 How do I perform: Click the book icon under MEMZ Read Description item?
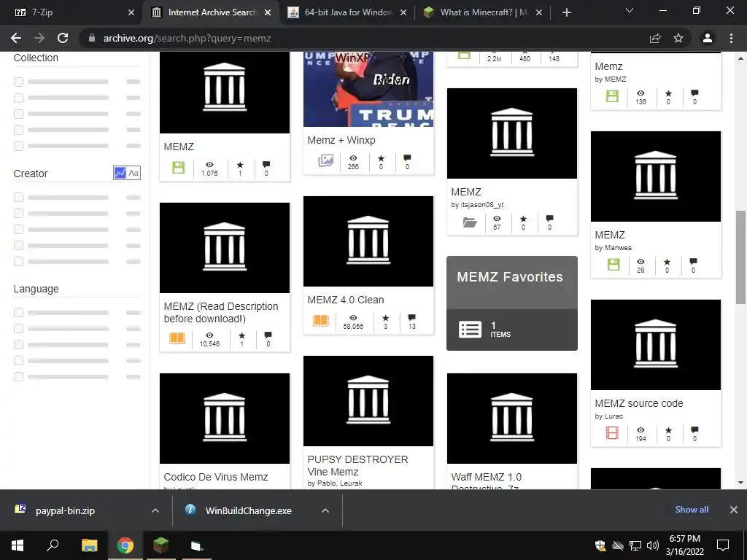[x=177, y=338]
